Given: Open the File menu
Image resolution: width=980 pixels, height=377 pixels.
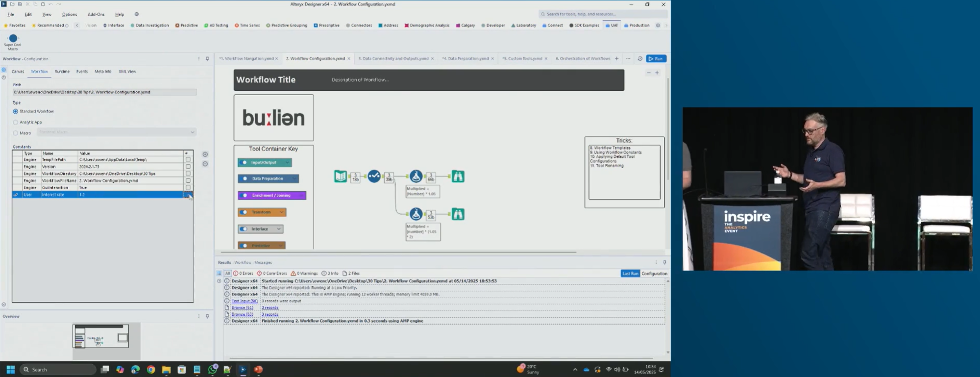Looking at the screenshot, I should [11, 14].
